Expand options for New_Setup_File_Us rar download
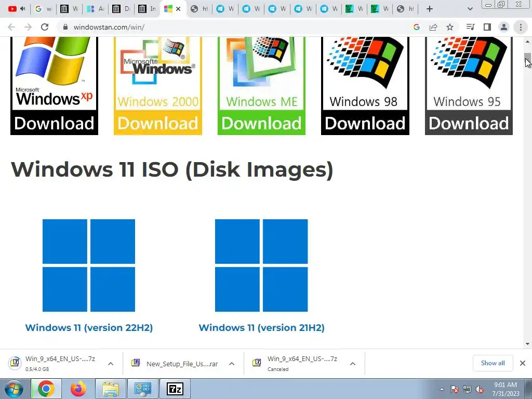Image resolution: width=532 pixels, height=399 pixels. click(232, 364)
